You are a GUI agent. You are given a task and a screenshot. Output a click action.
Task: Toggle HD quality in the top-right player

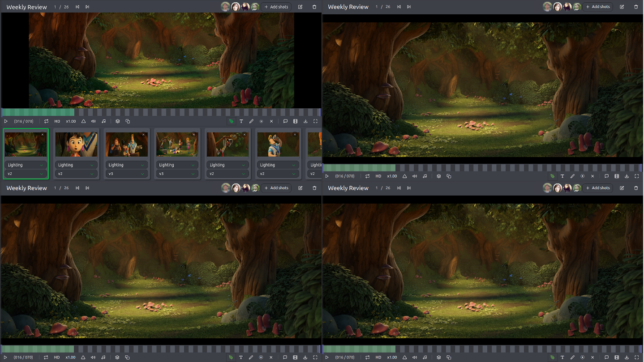[x=378, y=176]
